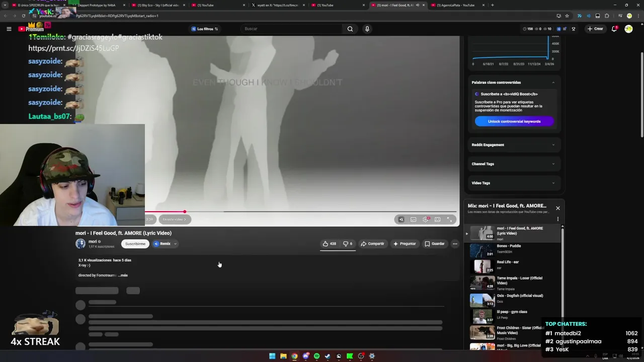The width and height of the screenshot is (644, 362).
Task: Expand the Channel Tags section
Action: [513, 164]
